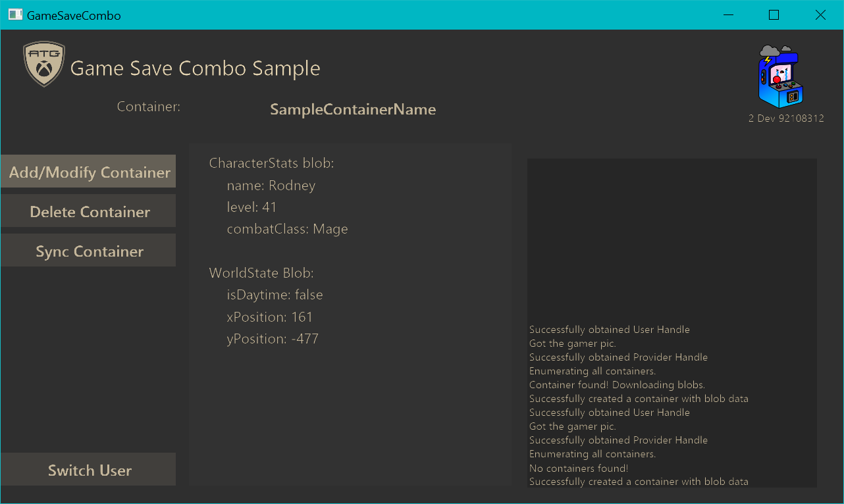This screenshot has height=504, width=844.
Task: Switch to a different user
Action: pos(88,470)
